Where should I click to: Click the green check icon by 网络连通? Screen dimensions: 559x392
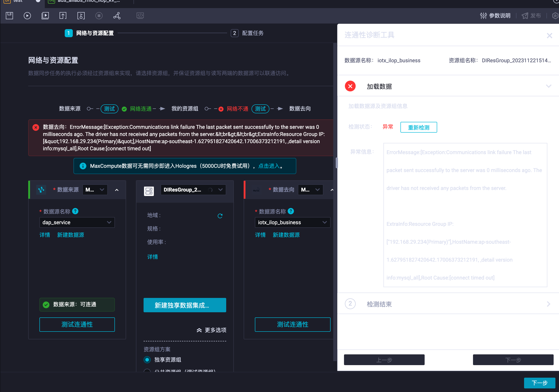coord(124,109)
